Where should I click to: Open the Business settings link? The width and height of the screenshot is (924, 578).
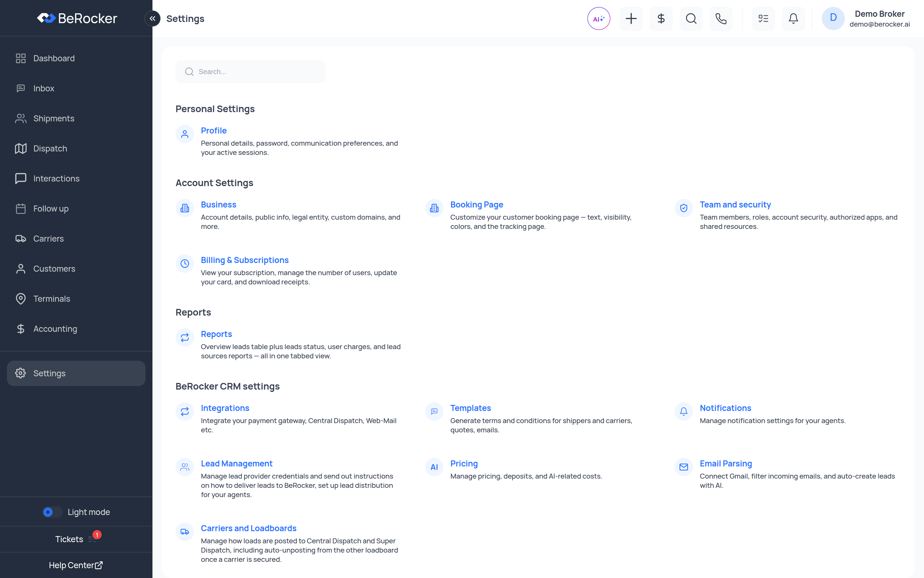pyautogui.click(x=218, y=205)
